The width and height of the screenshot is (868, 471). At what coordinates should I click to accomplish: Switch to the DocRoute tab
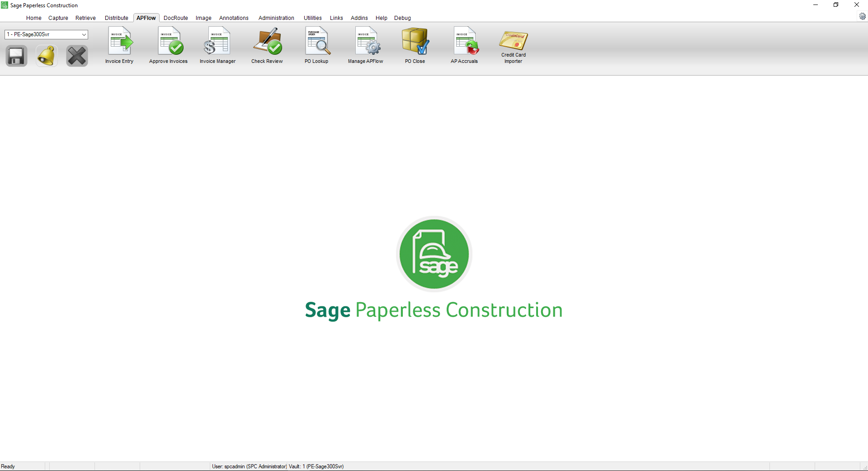click(x=176, y=18)
